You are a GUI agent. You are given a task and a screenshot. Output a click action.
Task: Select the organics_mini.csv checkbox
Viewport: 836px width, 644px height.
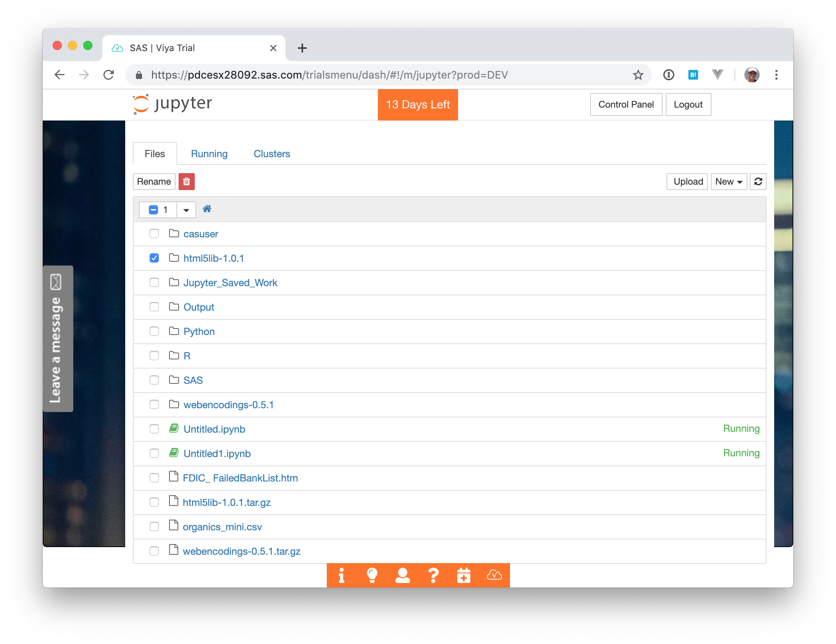coord(154,526)
